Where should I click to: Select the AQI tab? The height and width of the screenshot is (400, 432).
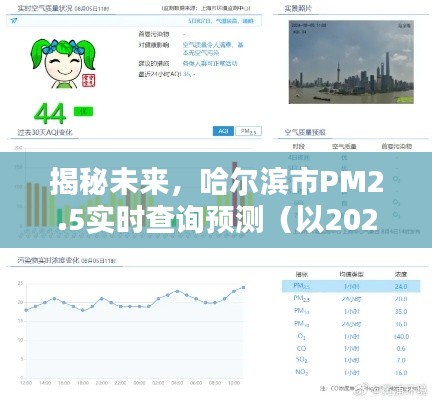click(223, 131)
